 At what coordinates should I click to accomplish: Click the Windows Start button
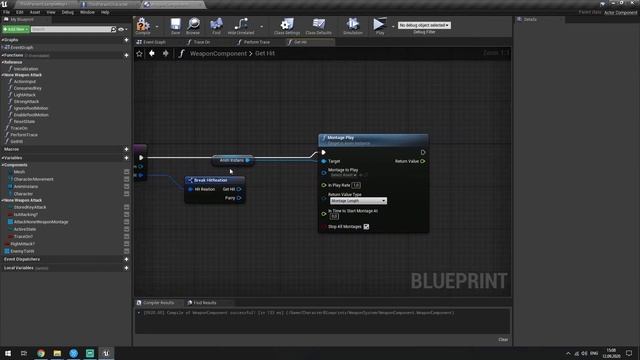8,353
